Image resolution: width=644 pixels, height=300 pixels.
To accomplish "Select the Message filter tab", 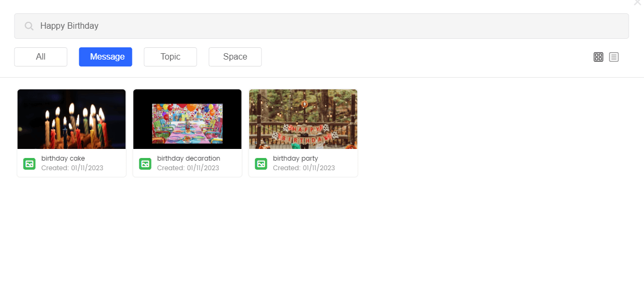I will [106, 57].
